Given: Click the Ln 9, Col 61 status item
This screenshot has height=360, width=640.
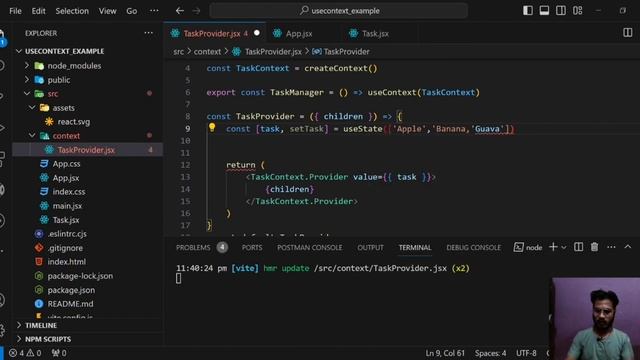Looking at the screenshot, I should pyautogui.click(x=445, y=353).
